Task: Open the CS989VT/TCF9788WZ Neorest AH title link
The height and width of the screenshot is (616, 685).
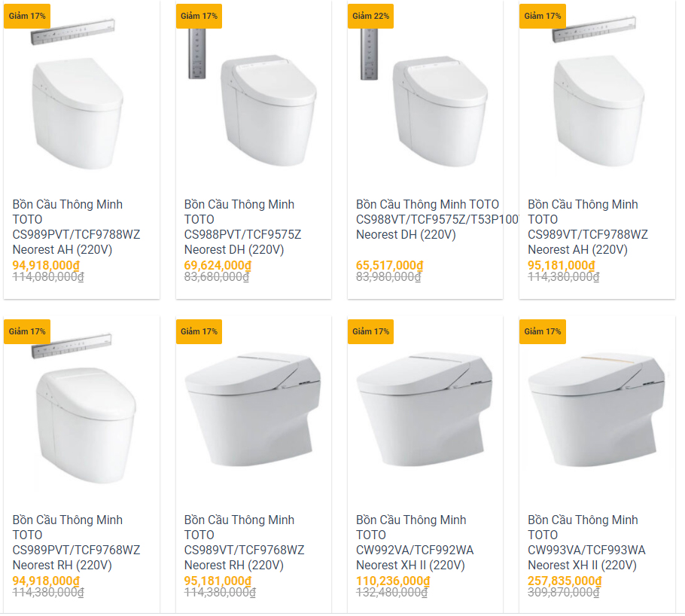Action: [x=587, y=227]
